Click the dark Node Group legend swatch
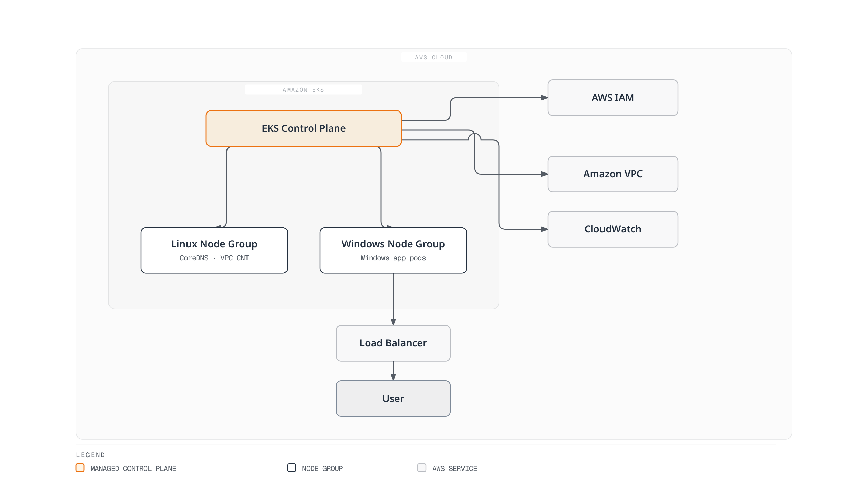This screenshot has width=868, height=488. coord(292,468)
